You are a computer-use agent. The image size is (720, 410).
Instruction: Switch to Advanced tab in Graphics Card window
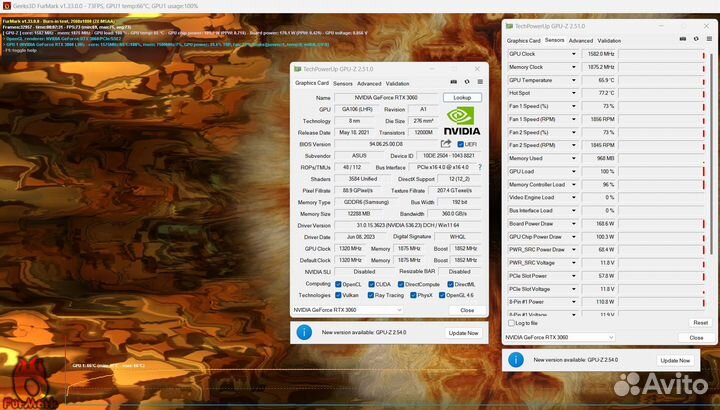pos(369,84)
